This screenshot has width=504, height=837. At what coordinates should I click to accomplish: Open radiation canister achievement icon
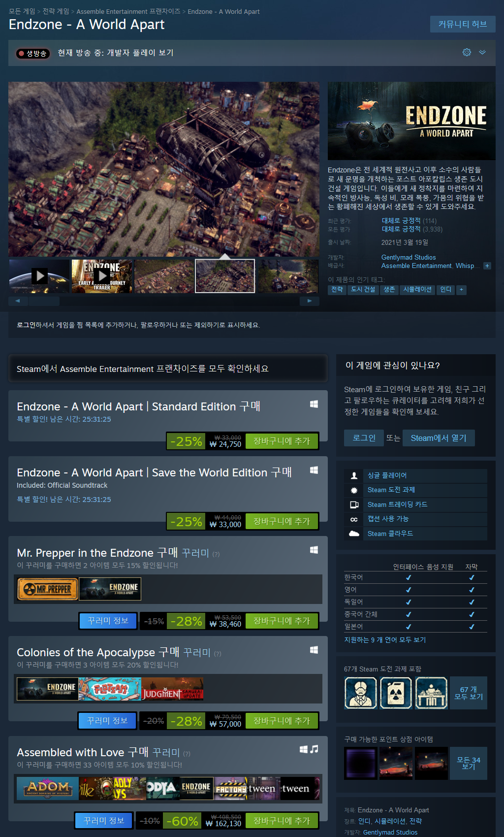point(396,693)
